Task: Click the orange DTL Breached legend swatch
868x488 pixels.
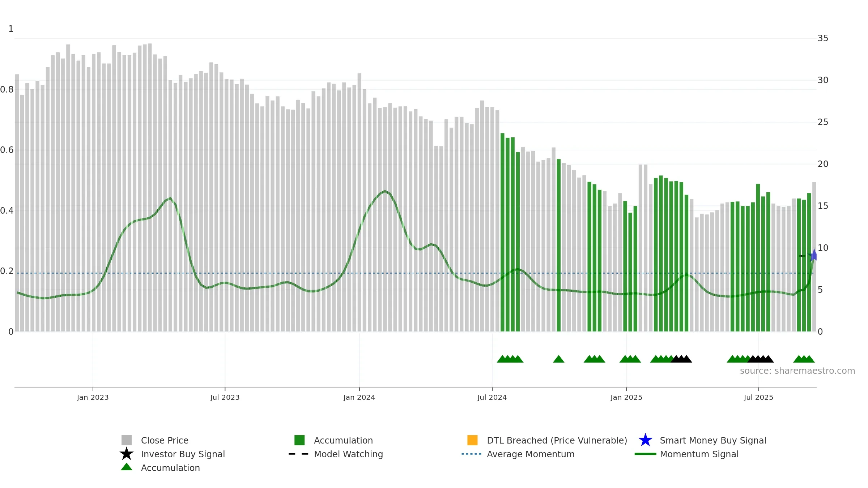Action: tap(472, 440)
